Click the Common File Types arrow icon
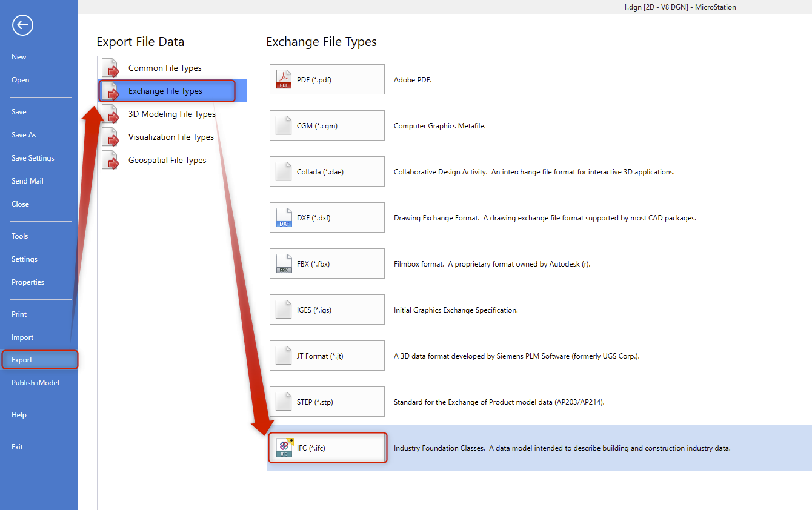The height and width of the screenshot is (510, 812). click(x=111, y=68)
